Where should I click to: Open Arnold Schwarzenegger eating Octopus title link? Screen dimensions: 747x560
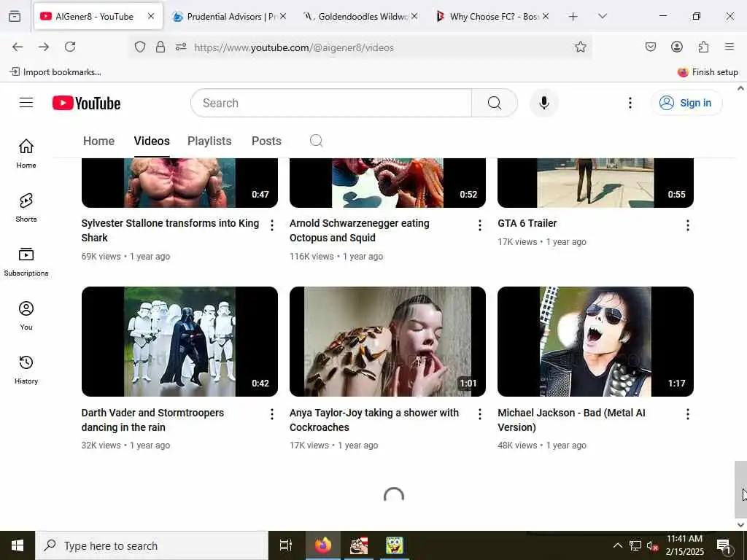(x=359, y=230)
